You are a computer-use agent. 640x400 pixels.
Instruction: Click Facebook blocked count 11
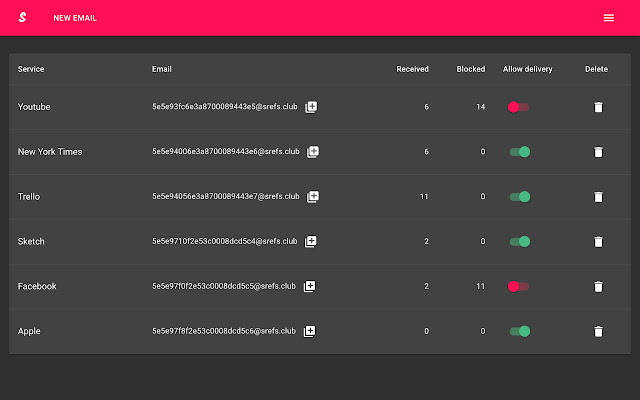[481, 287]
